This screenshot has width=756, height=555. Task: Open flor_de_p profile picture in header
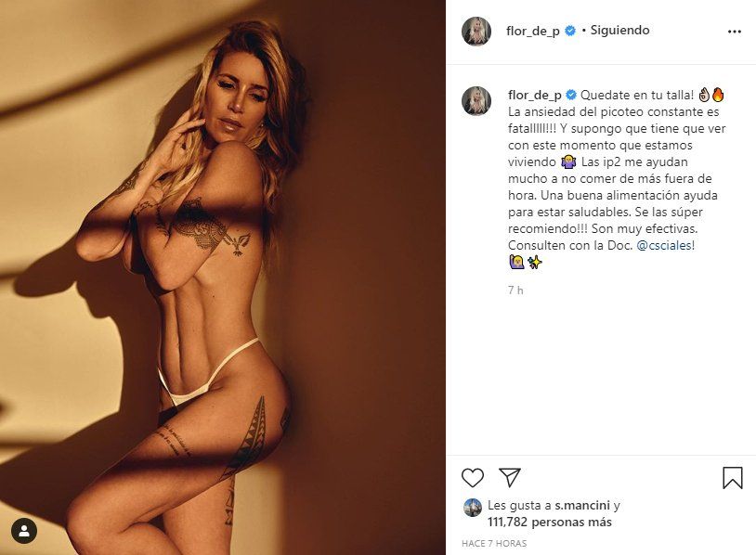click(476, 32)
